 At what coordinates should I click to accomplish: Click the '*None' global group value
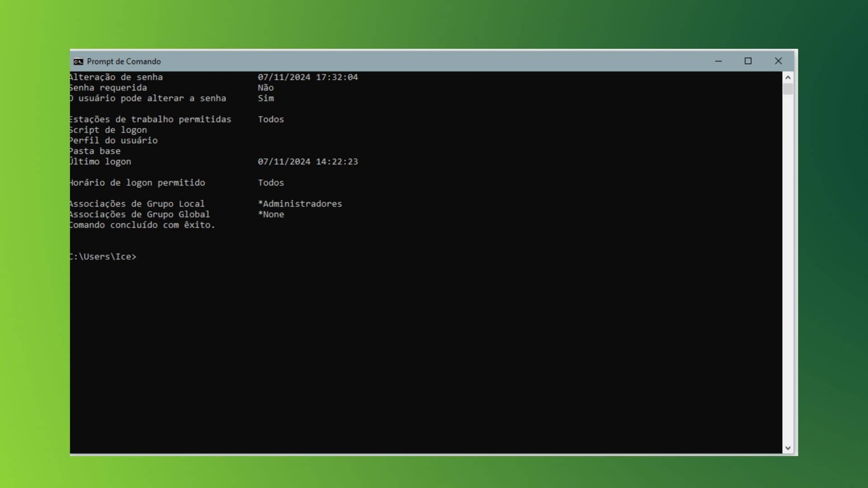pos(271,214)
